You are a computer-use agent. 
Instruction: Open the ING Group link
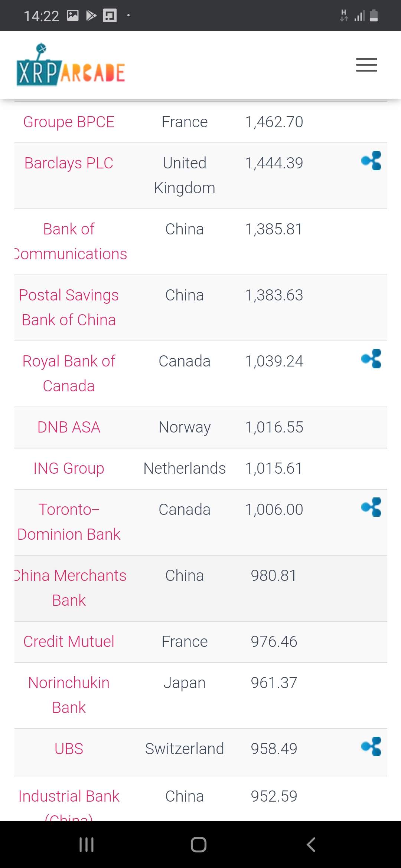pos(69,468)
